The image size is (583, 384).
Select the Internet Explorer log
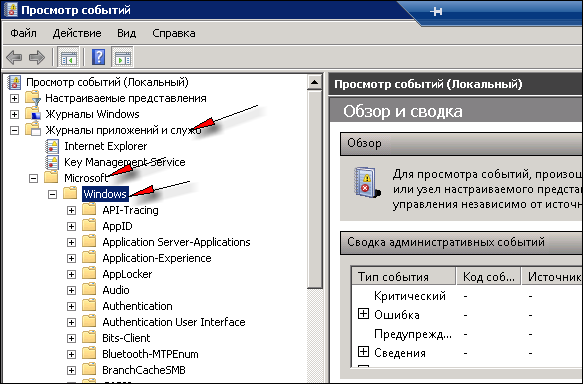pyautogui.click(x=106, y=146)
